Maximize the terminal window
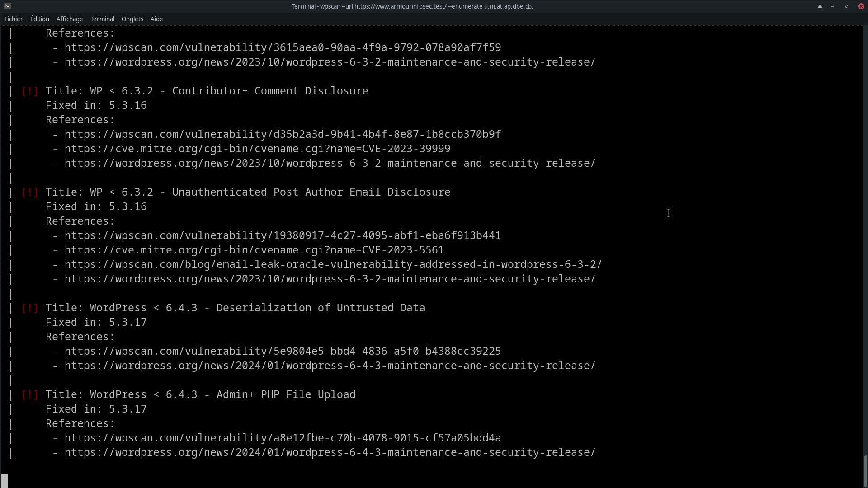The width and height of the screenshot is (868, 488). 847,6
